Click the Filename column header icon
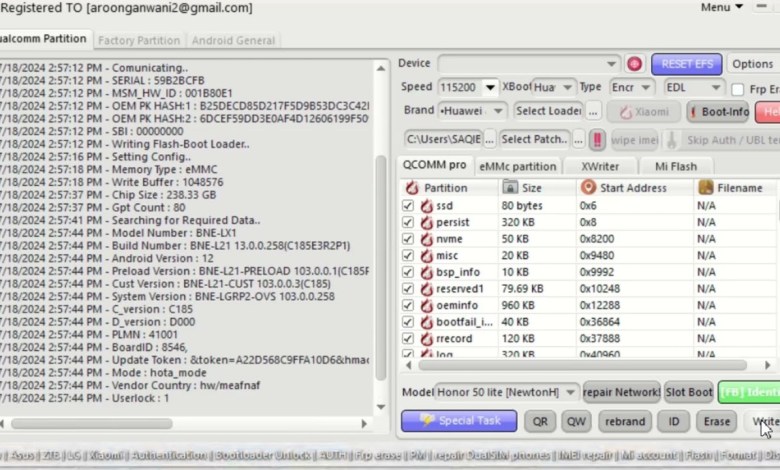 (705, 188)
